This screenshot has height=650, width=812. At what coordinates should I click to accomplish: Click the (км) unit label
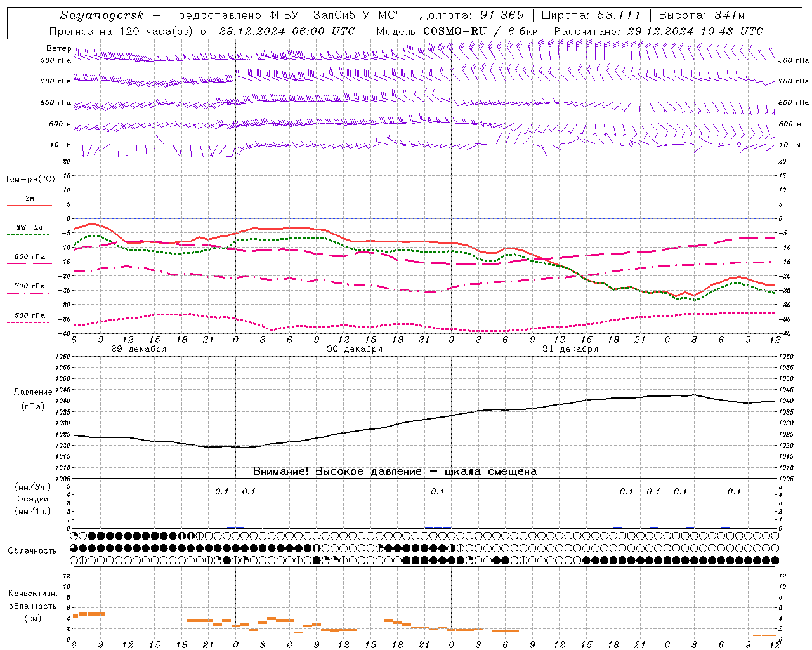click(x=33, y=618)
